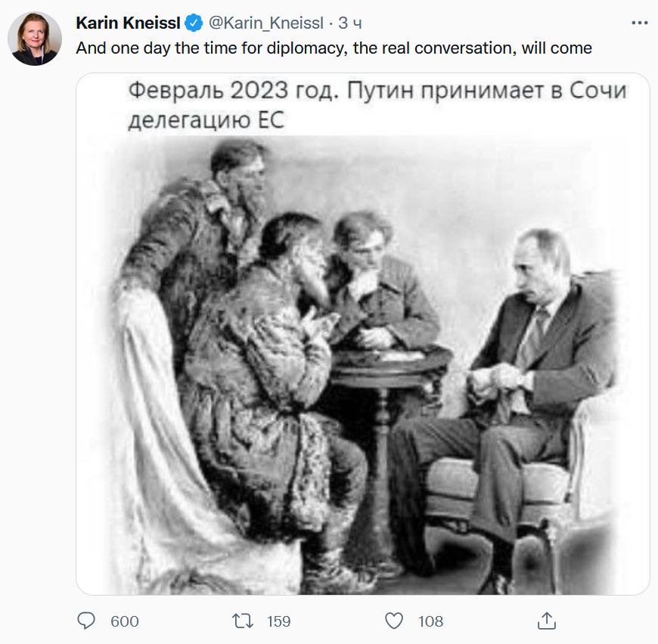The height and width of the screenshot is (644, 658).
Task: Like the tweet with the heart icon
Action: pyautogui.click(x=394, y=621)
